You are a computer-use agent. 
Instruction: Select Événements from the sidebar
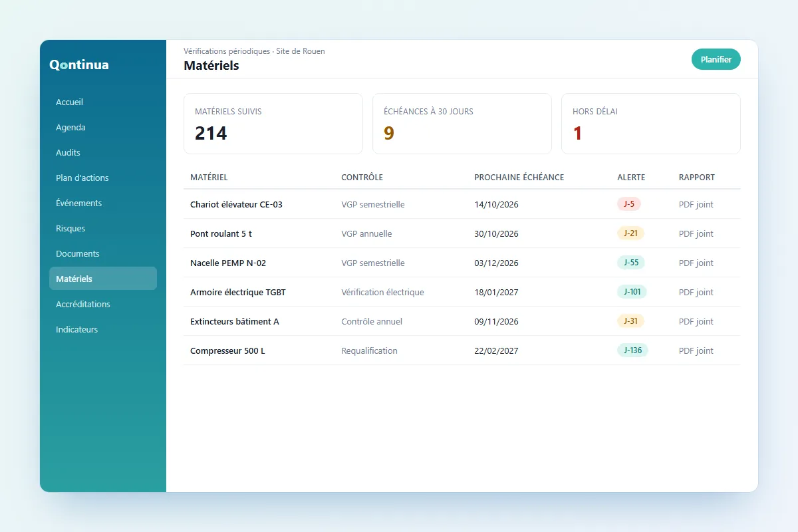click(x=103, y=203)
